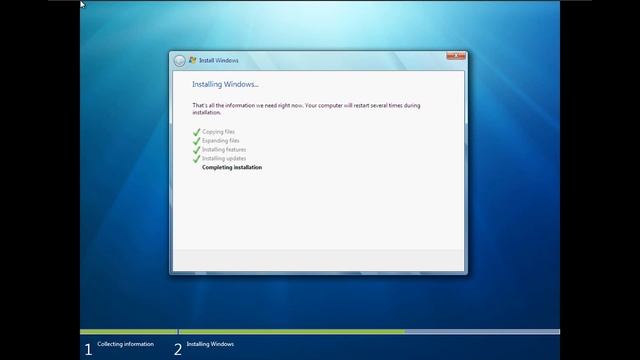Screen dimensions: 640x360
Task: Click the stage number 2
Action: (178, 350)
